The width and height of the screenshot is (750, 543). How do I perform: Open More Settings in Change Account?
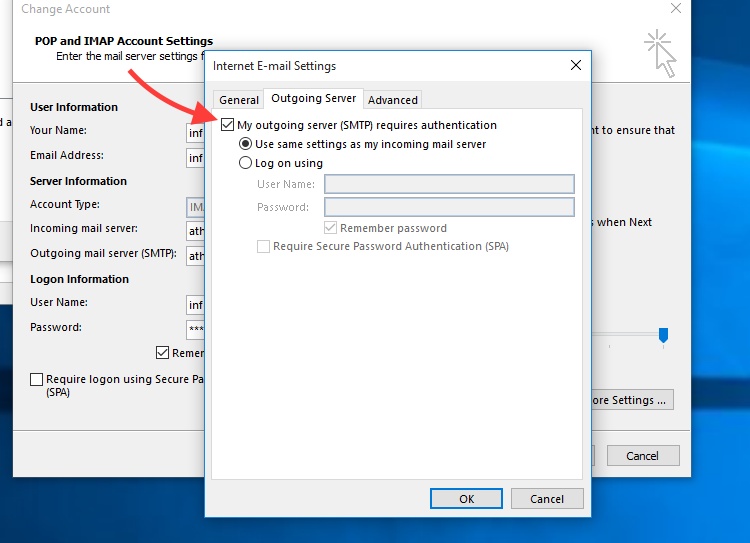click(x=632, y=400)
